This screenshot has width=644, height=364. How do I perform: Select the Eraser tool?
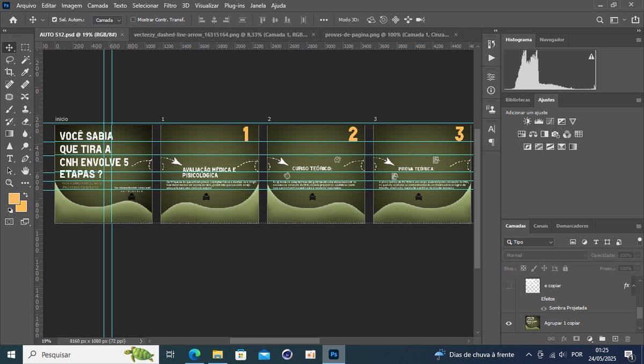point(25,121)
